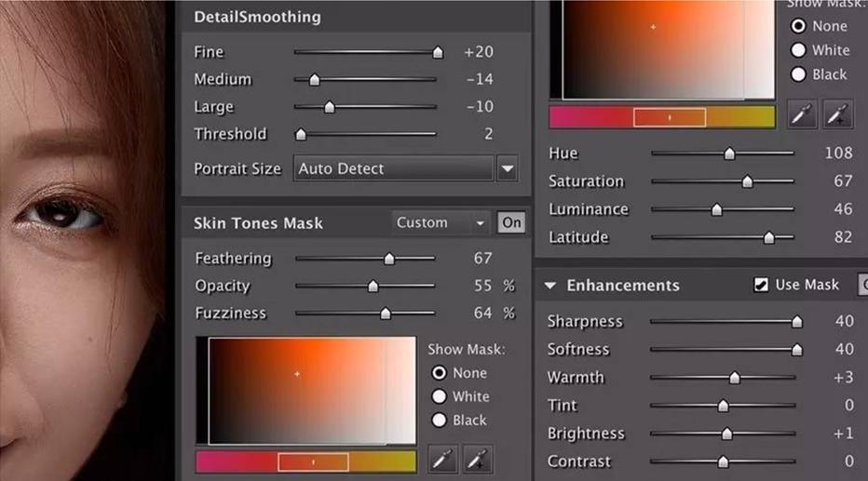Select the eyedropper tool in Skin Tones Mask

tap(441, 459)
